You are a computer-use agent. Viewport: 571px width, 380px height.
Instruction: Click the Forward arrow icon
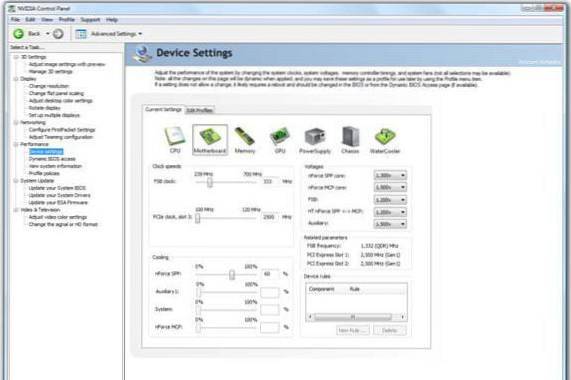click(x=58, y=34)
